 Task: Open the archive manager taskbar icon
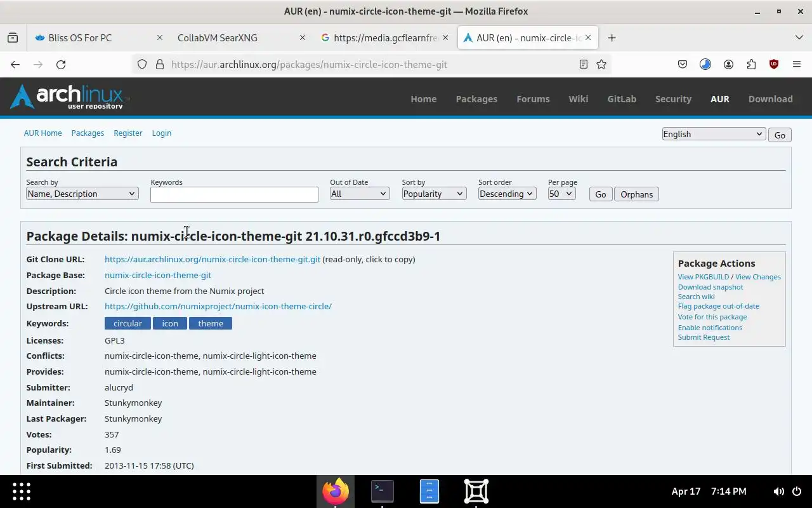[429, 491]
